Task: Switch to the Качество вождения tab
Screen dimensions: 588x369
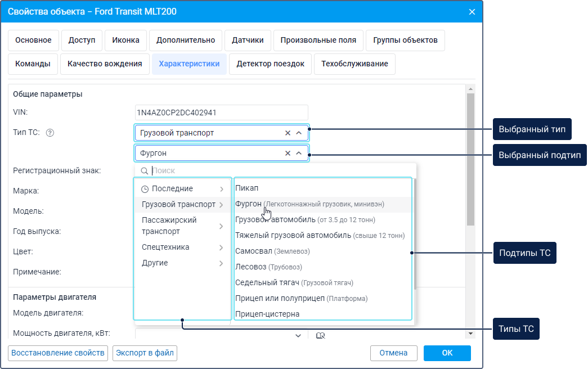Action: [105, 64]
